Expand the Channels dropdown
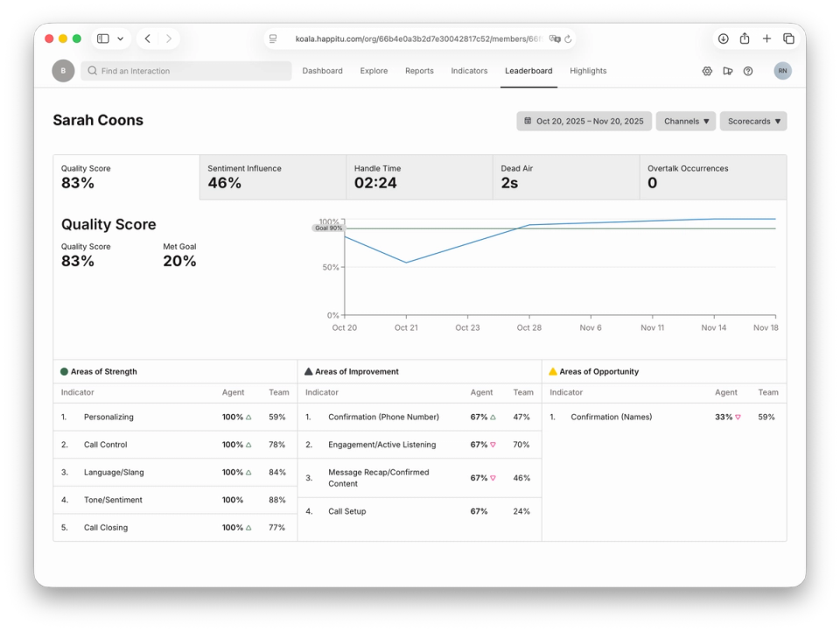This screenshot has width=840, height=632. click(686, 121)
